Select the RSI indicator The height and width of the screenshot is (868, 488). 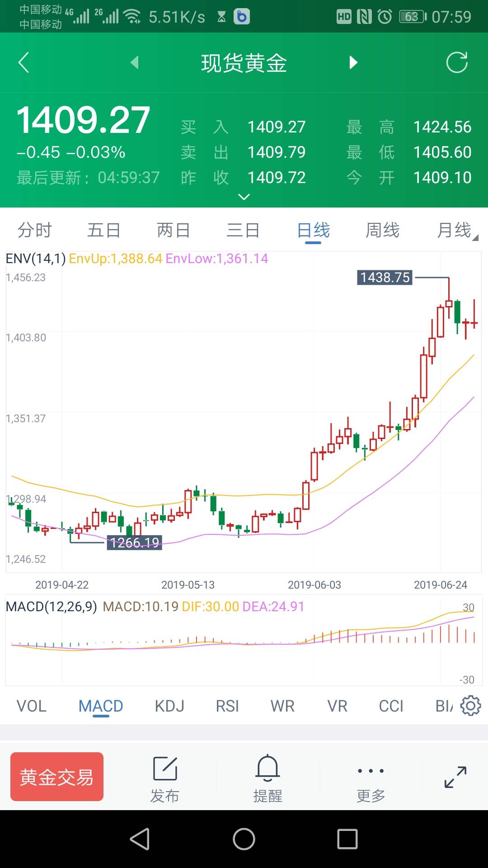click(x=227, y=706)
